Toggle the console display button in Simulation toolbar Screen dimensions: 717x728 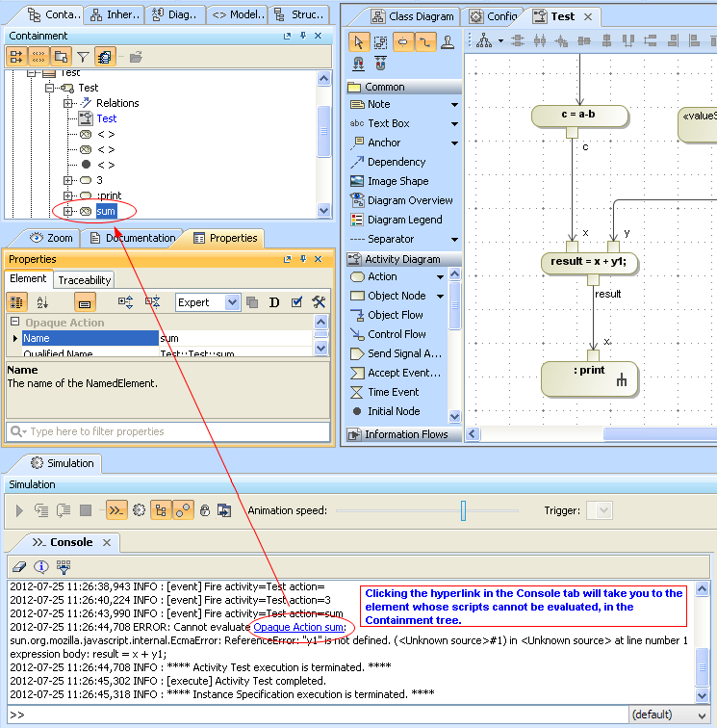pos(115,510)
